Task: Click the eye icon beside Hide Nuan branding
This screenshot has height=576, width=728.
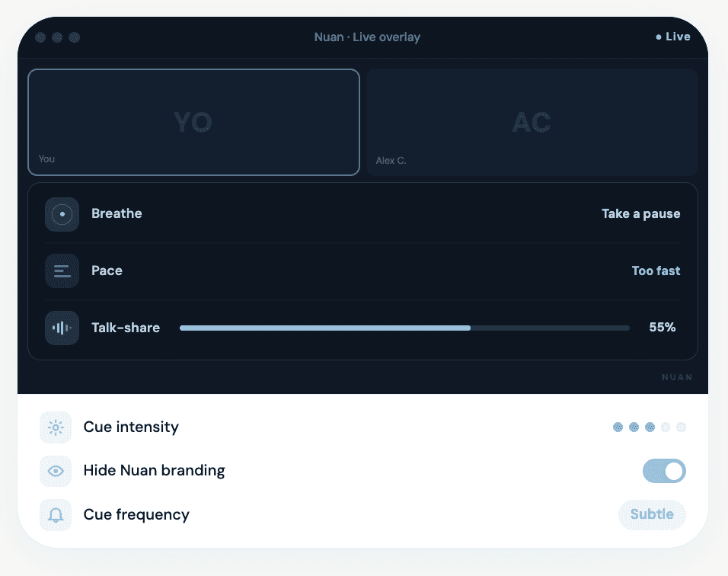Action: [x=55, y=471]
